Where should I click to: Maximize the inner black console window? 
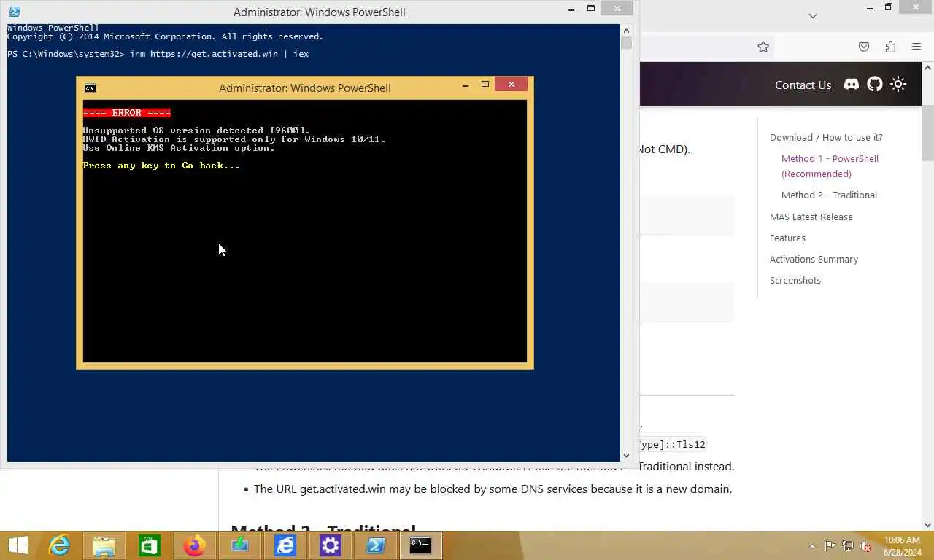[485, 85]
